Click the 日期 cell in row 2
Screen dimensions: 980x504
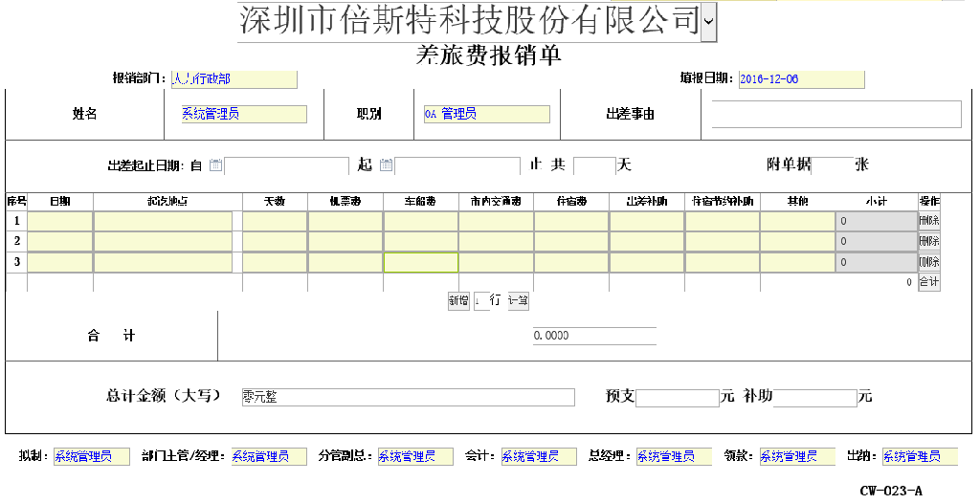(x=60, y=242)
